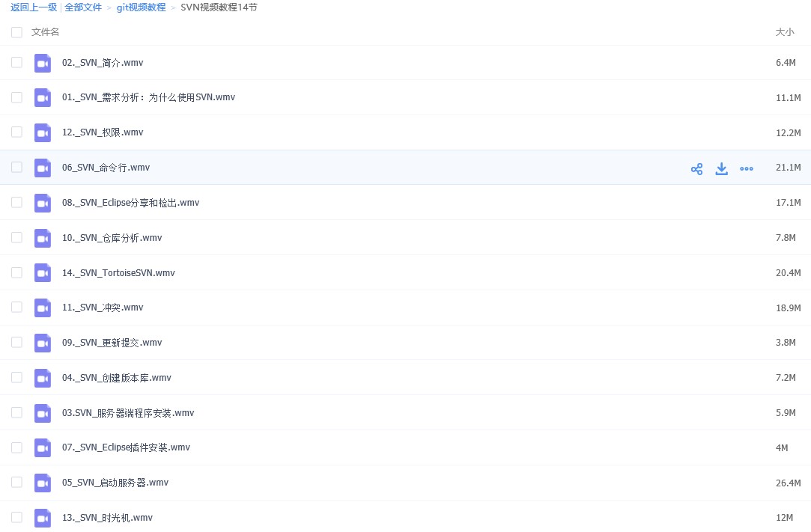The image size is (811, 532).
Task: Open file 08._SVN_Eclipse分享和检出.wmv
Action: coord(130,203)
